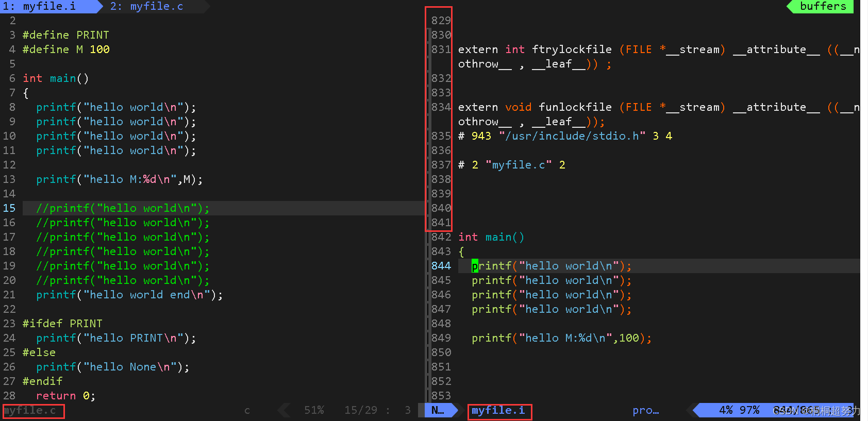
Task: Click the "4%" indicator in right status line
Action: click(726, 410)
